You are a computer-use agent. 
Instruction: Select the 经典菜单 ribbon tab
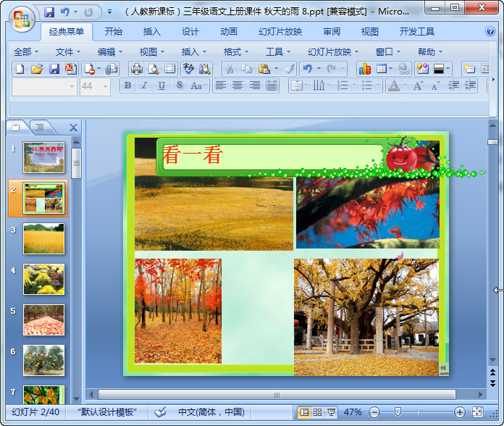pos(67,31)
